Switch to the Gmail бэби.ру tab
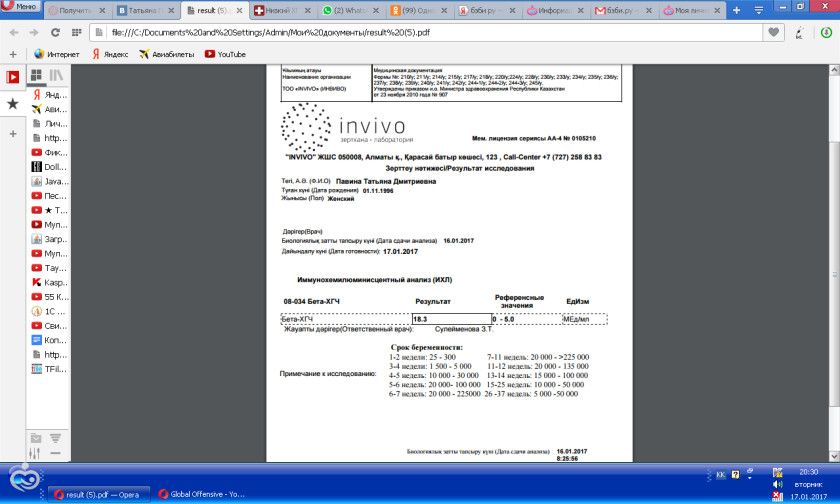Screen dimensions: 840x504 (x=624, y=10)
